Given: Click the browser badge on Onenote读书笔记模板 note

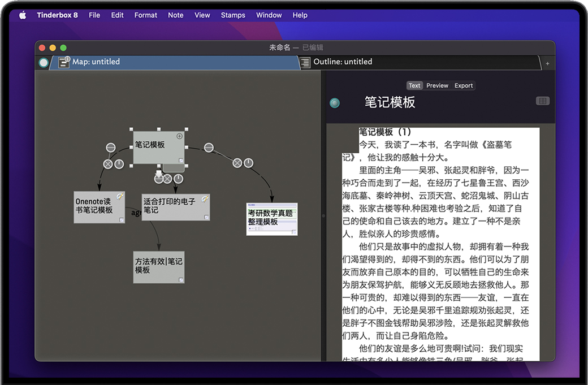Looking at the screenshot, I should (120, 196).
